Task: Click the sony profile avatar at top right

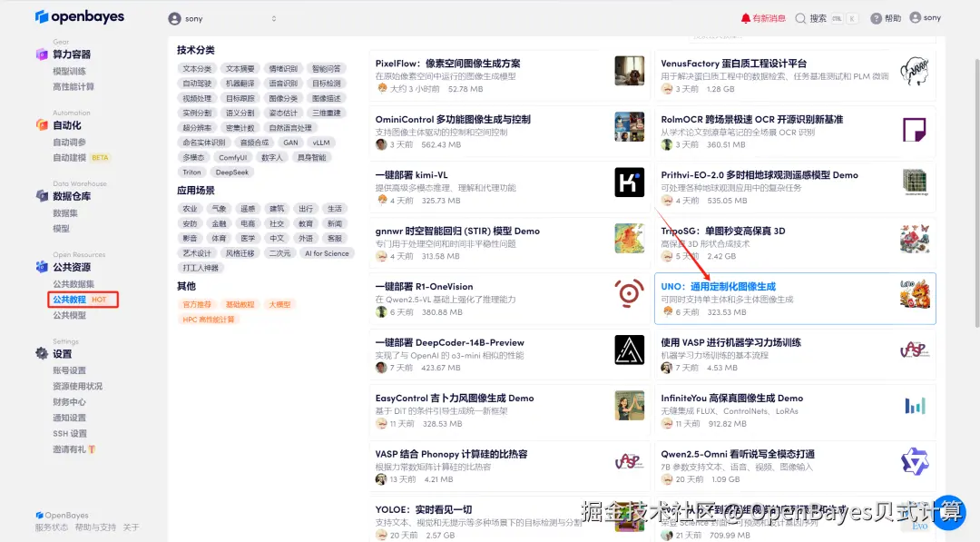Action: coord(915,17)
